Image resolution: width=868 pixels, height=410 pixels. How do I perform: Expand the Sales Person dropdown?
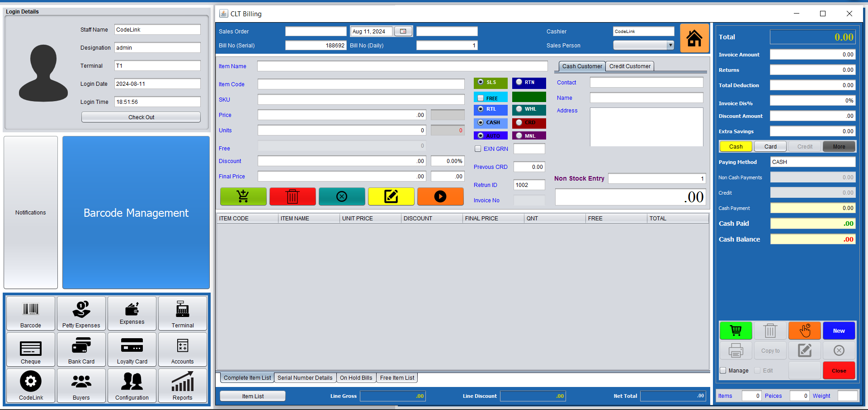click(x=670, y=45)
